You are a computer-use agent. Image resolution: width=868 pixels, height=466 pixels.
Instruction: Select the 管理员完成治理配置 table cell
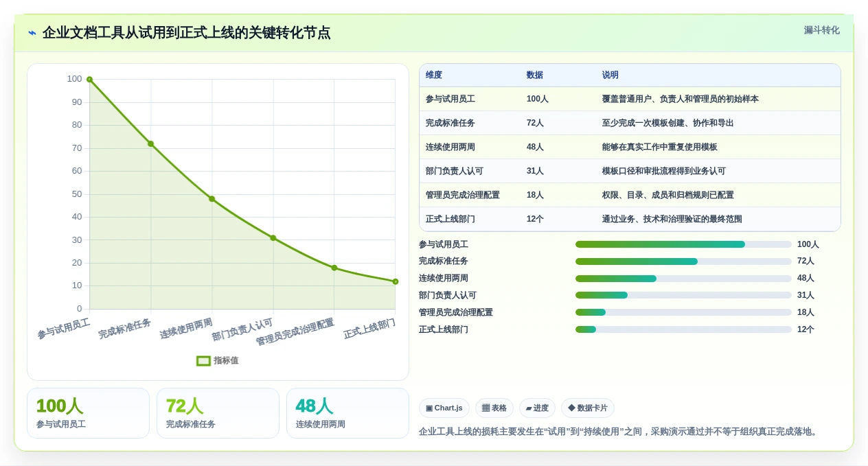point(463,195)
